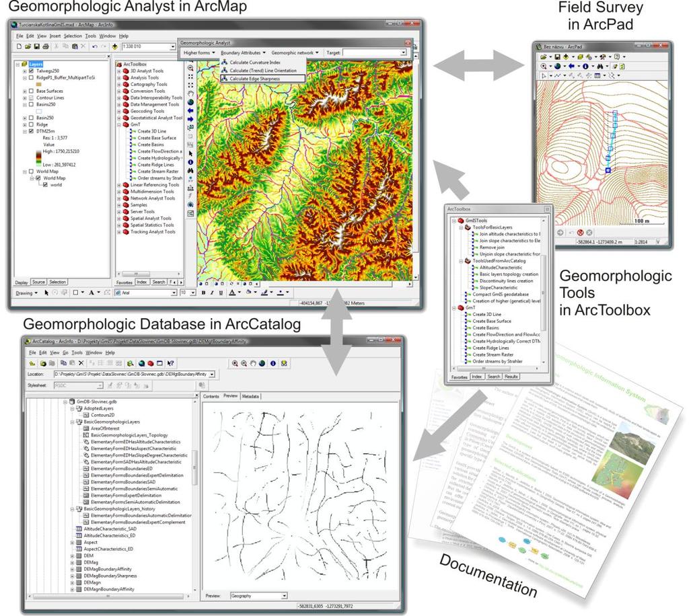Click red cancel icon in ArcPad bottom bar
This screenshot has height=616, width=689.
coord(580,233)
